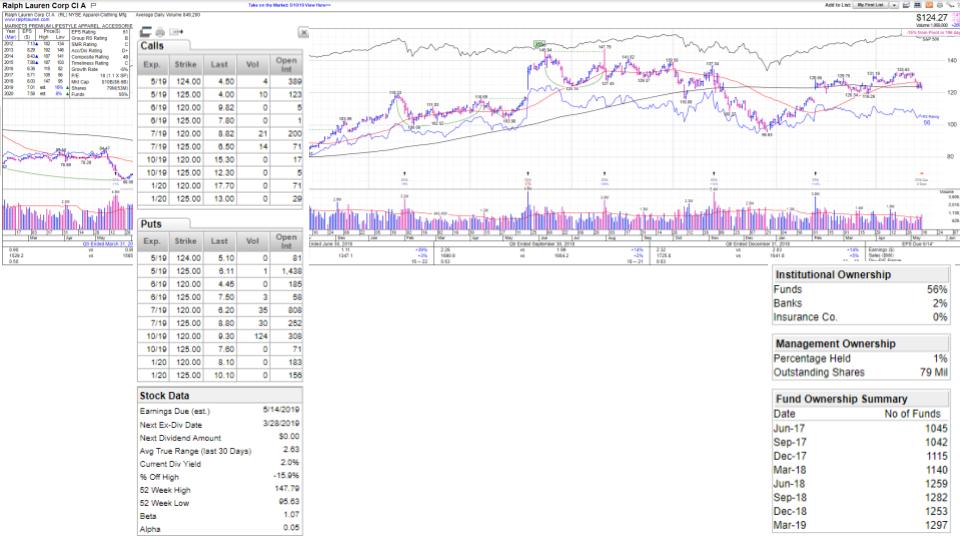Screen dimensions: 960x540
Task: Click Puts last price 10.10
Action: tap(223, 375)
